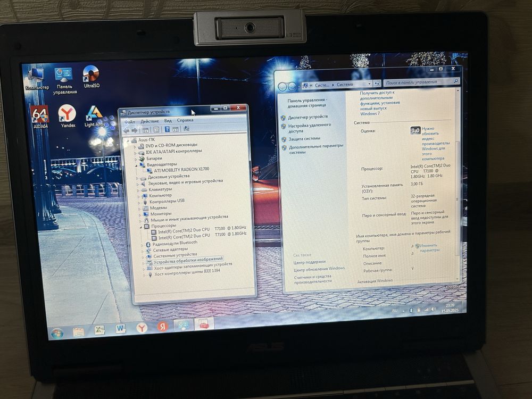
Task: Open the Действие menu in Device Manager
Action: click(149, 121)
